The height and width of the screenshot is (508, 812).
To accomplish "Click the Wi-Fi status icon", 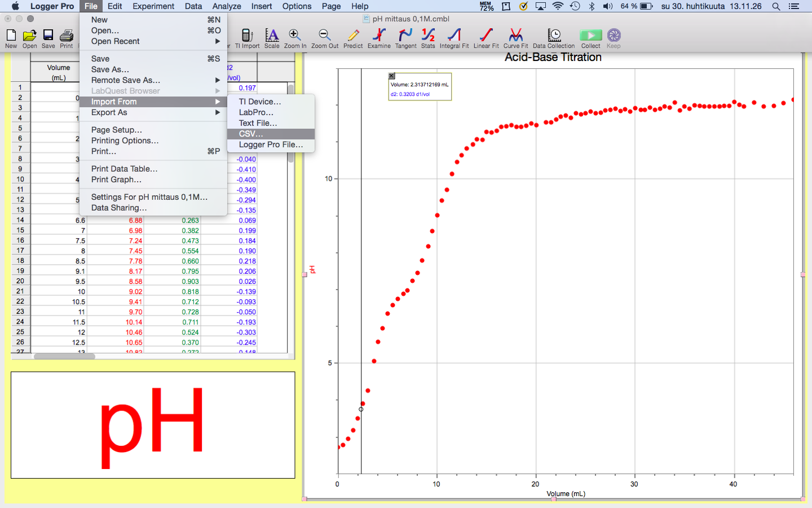I will (558, 6).
